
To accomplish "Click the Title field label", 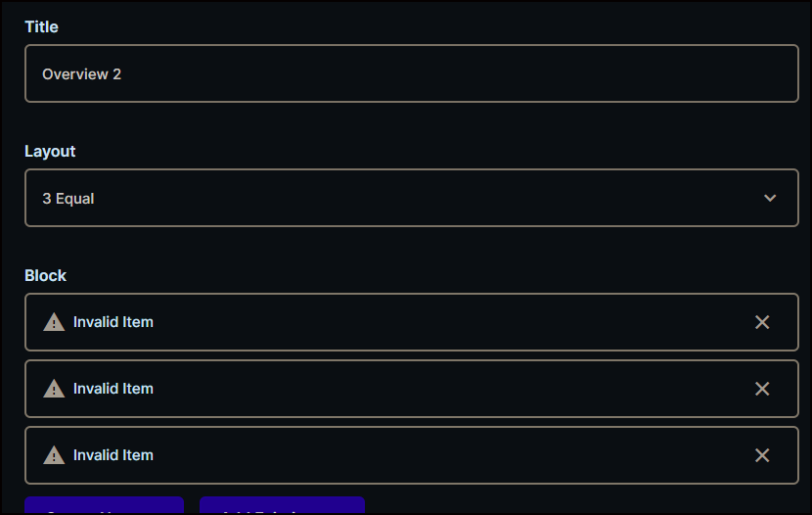I will [x=41, y=27].
